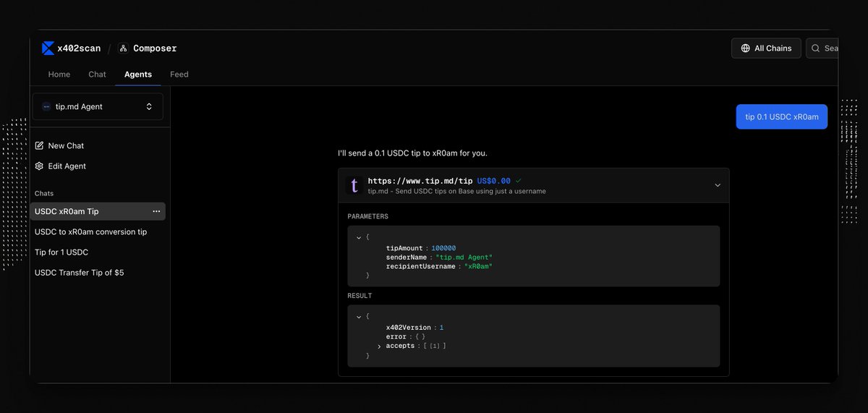The image size is (868, 413).
Task: Click the Edit Agent gear icon
Action: pos(39,166)
